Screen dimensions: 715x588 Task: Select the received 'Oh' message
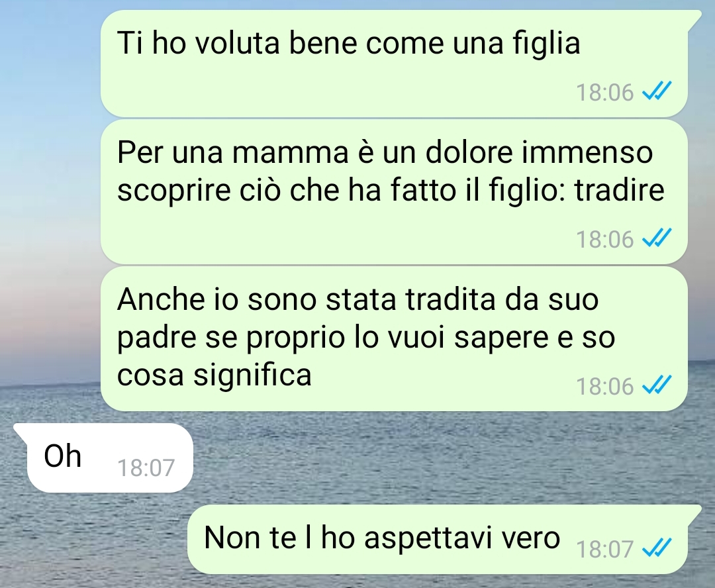point(103,458)
